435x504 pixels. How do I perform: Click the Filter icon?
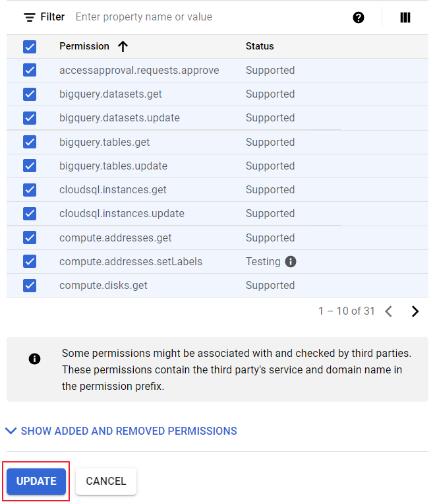click(30, 17)
